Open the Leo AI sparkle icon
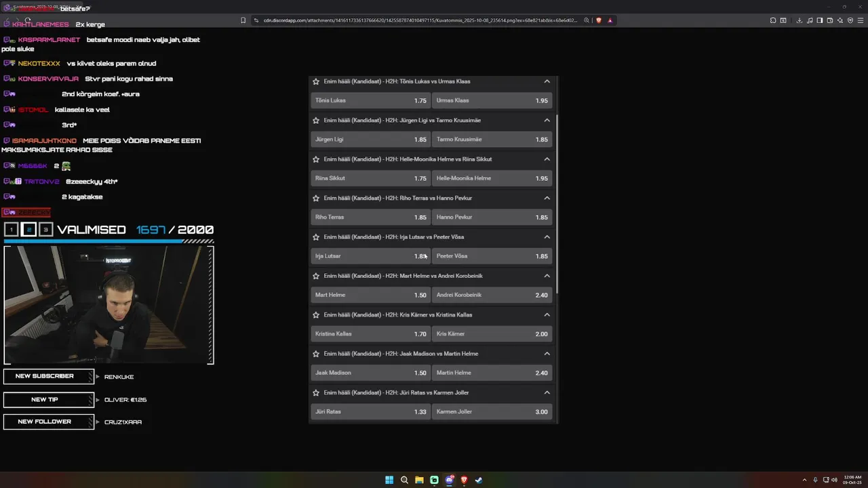This screenshot has width=868, height=488. tap(840, 20)
